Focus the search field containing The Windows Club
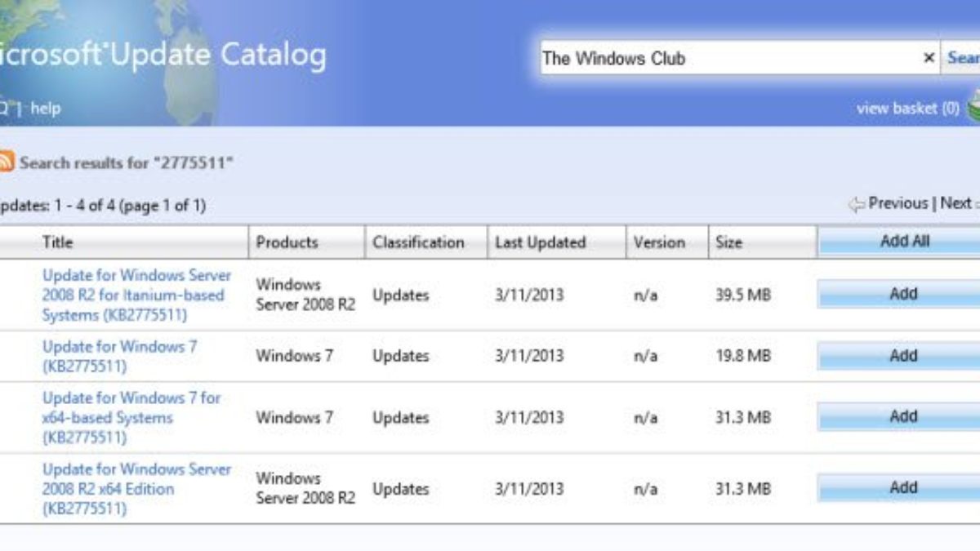The height and width of the screenshot is (551, 980). pyautogui.click(x=727, y=58)
